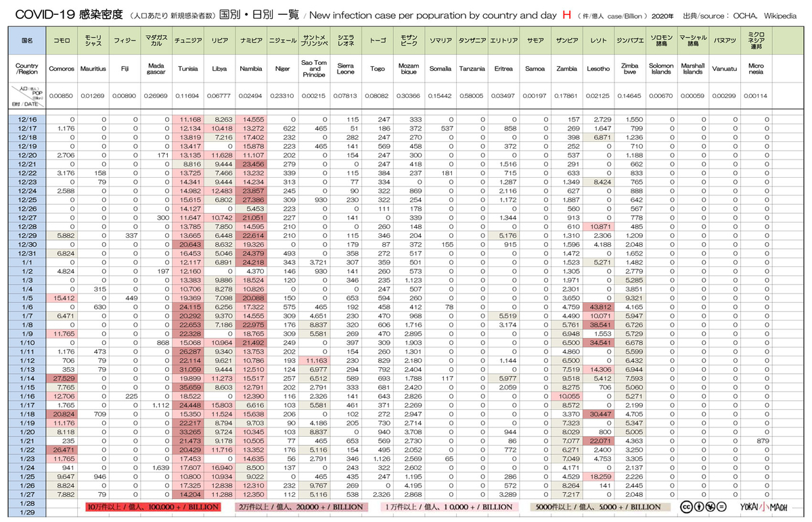Click the Zambia column header

[566, 69]
